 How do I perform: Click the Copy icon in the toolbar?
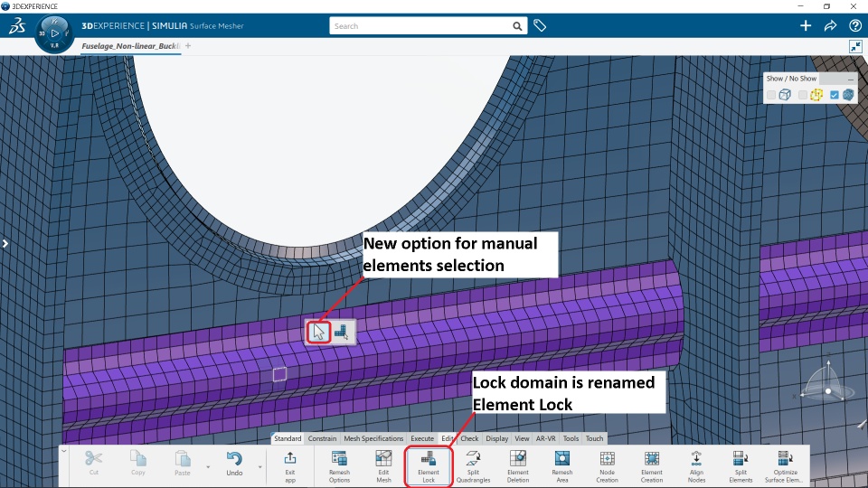click(137, 459)
